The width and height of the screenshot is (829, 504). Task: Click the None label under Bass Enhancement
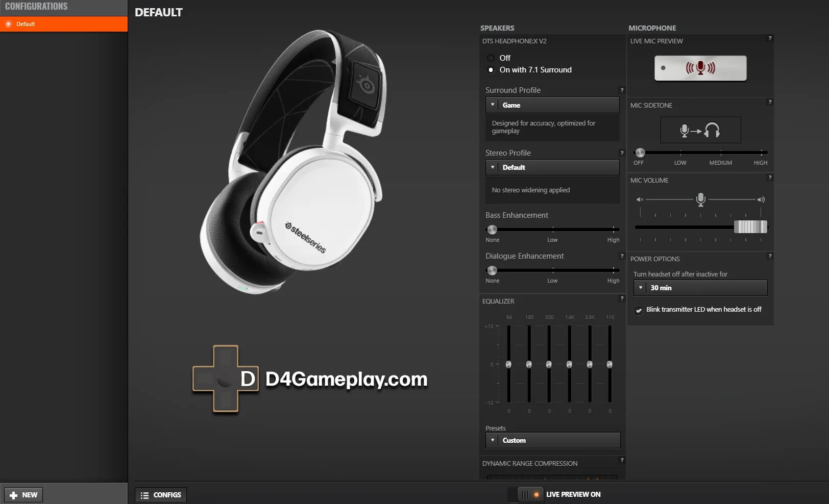[493, 240]
